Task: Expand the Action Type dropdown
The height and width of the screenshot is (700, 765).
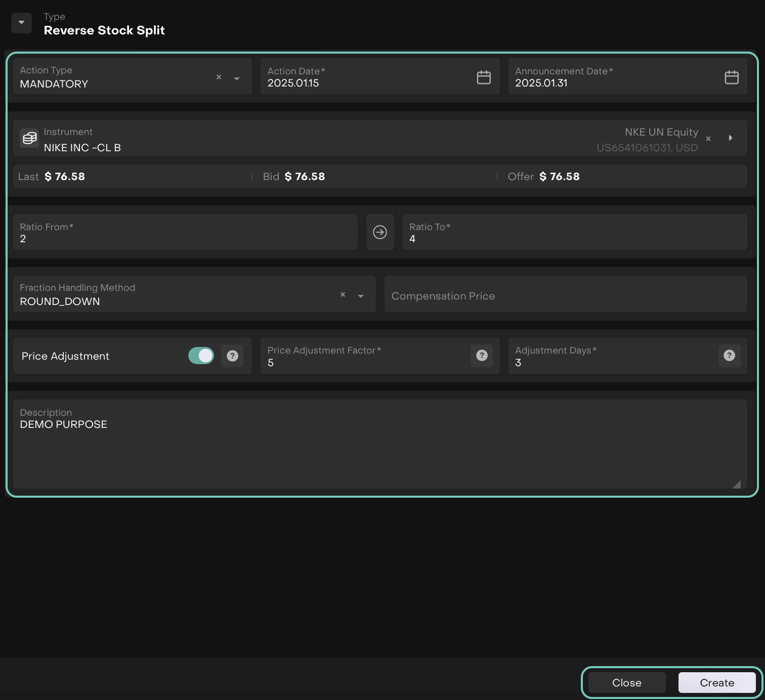Action: point(237,78)
